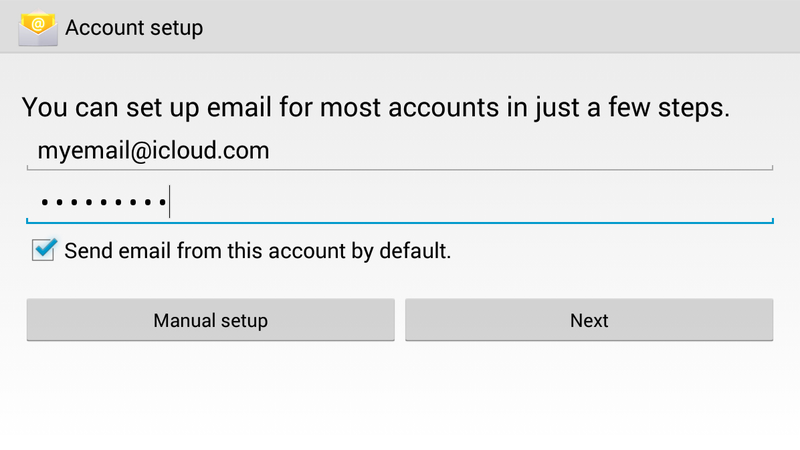Toggle the send-by-default checkbox
The image size is (800, 450).
point(43,249)
